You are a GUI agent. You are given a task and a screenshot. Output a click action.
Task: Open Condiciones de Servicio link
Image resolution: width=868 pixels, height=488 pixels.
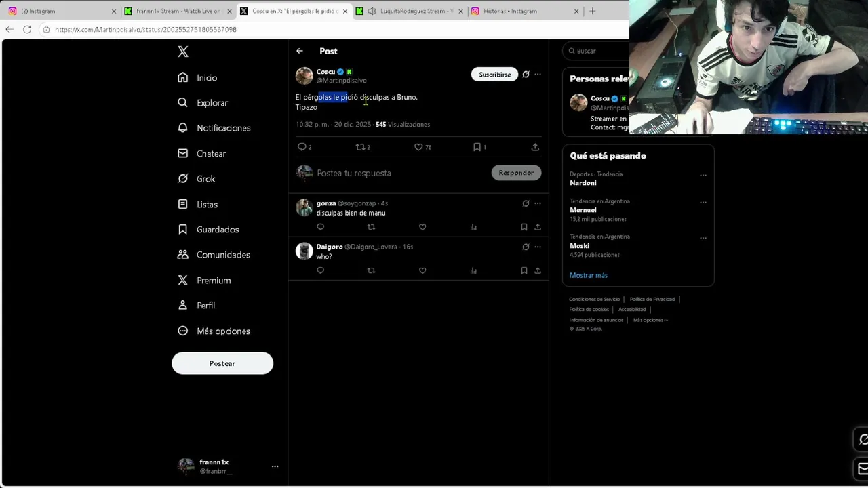(x=595, y=299)
